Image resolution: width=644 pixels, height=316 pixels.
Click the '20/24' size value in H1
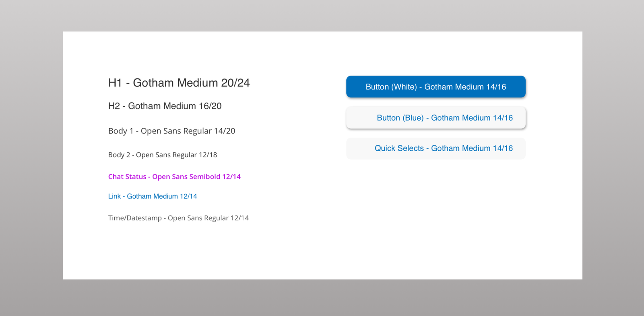point(235,83)
